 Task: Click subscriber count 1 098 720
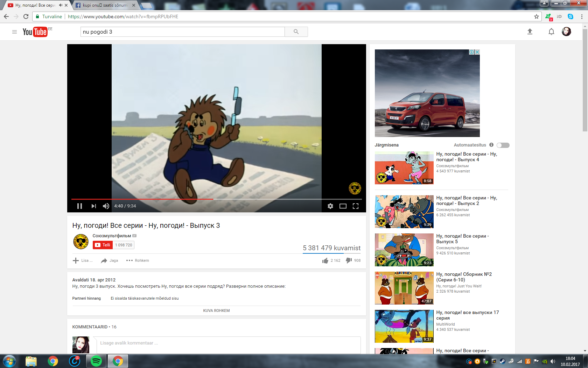click(x=124, y=245)
